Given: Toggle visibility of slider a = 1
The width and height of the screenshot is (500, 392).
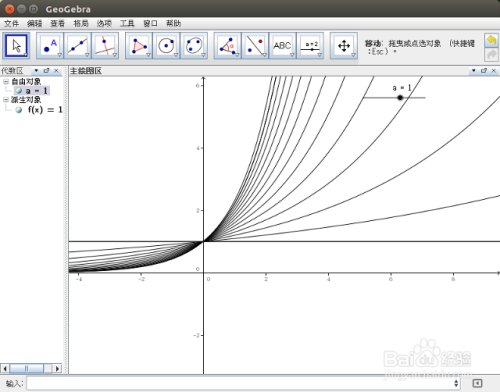Looking at the screenshot, I should tap(19, 91).
